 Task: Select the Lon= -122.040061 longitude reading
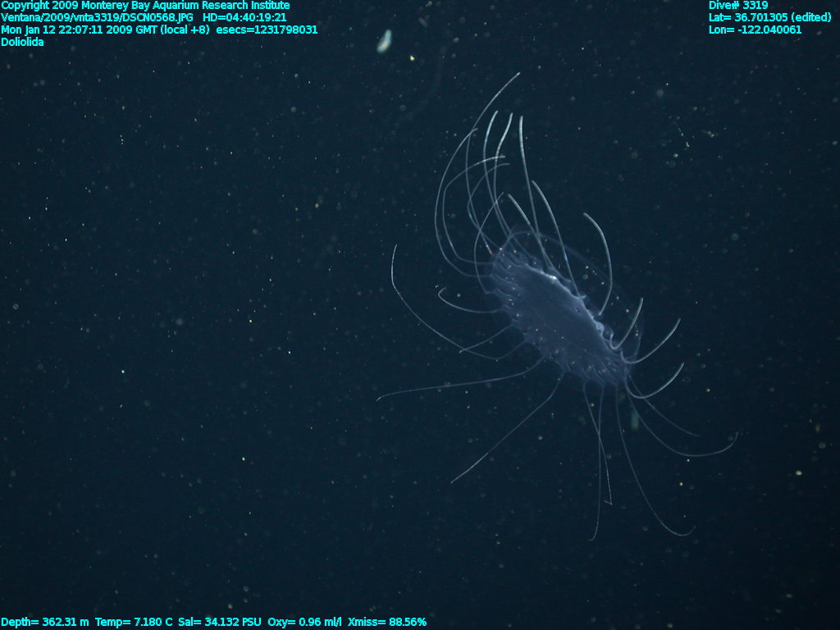click(x=755, y=30)
